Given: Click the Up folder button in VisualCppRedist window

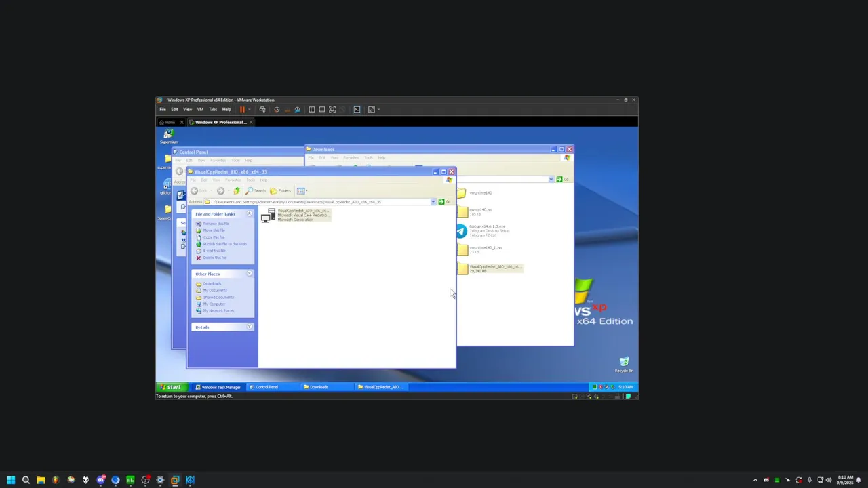Looking at the screenshot, I should [x=236, y=190].
